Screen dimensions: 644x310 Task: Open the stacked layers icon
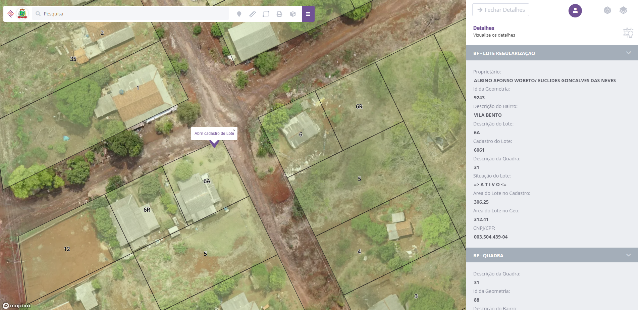[623, 10]
